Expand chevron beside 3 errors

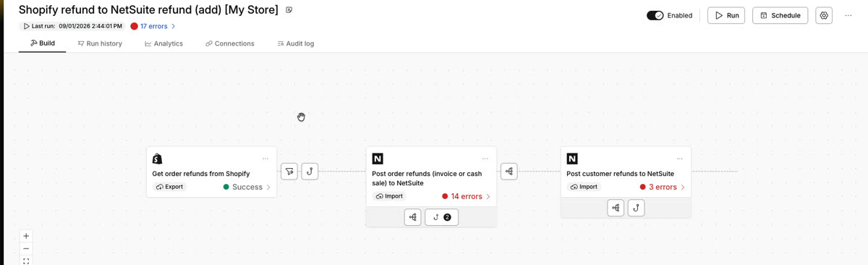pyautogui.click(x=684, y=187)
